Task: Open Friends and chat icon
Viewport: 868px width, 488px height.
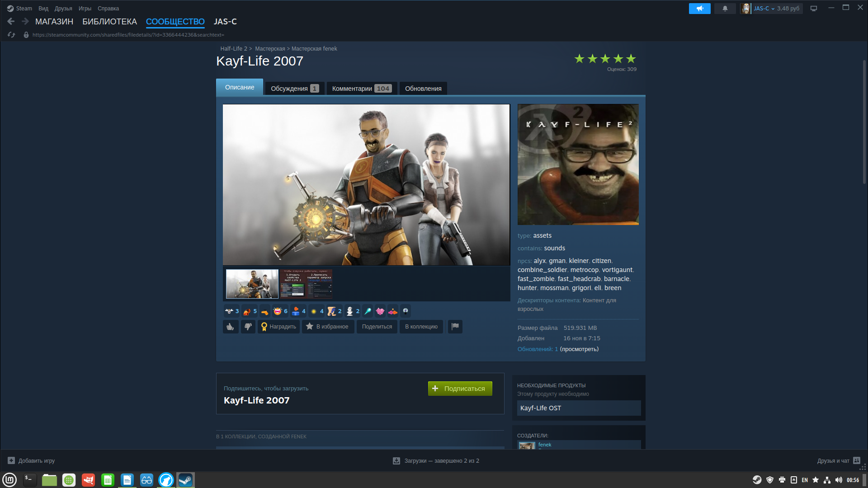Action: tap(856, 461)
